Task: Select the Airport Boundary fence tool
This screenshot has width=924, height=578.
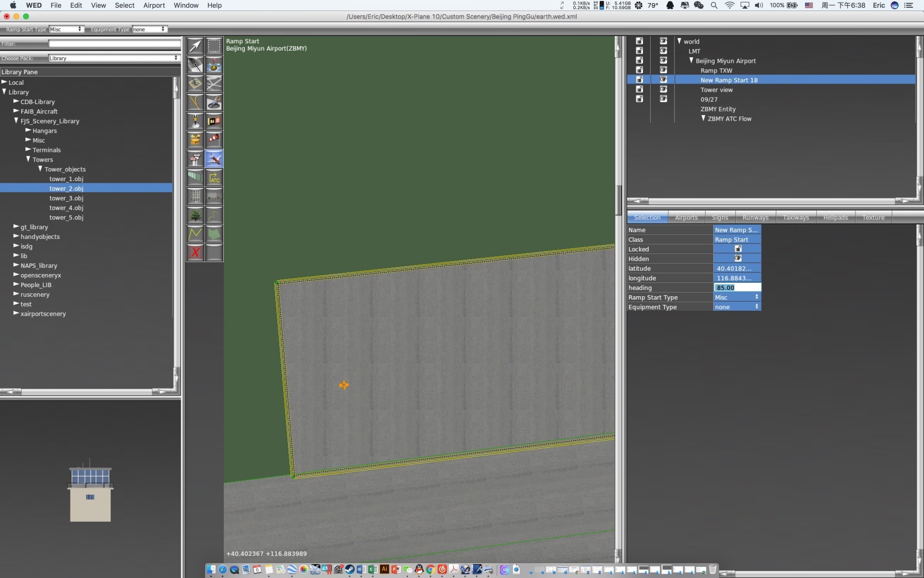Action: (195, 177)
